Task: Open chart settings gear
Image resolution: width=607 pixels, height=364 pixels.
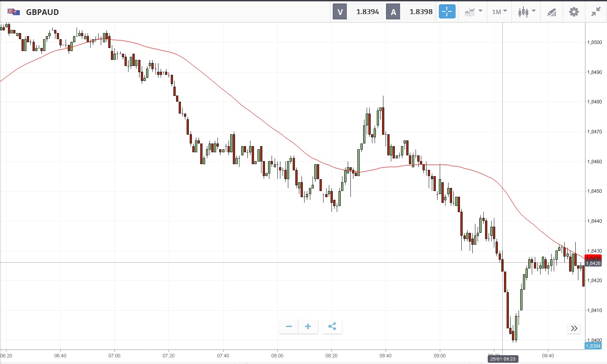Action: pyautogui.click(x=574, y=12)
